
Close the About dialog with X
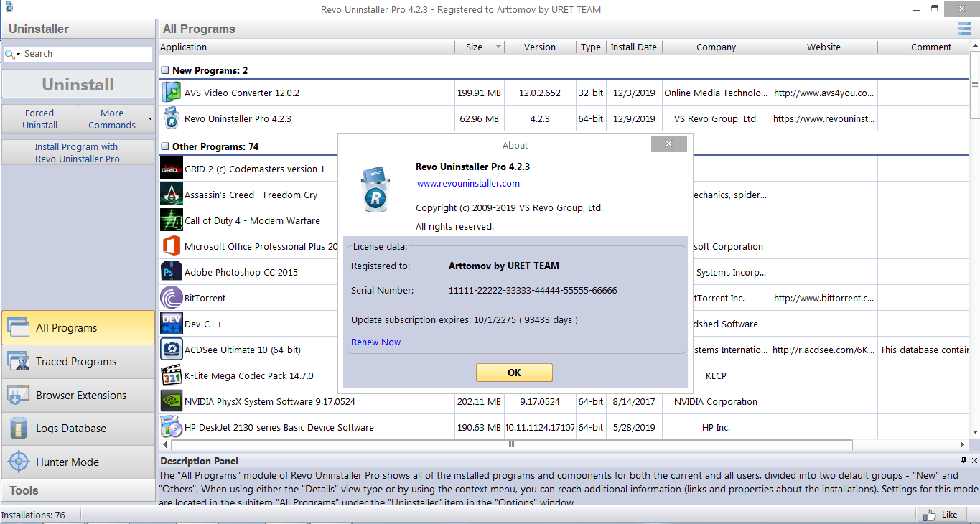coord(668,144)
